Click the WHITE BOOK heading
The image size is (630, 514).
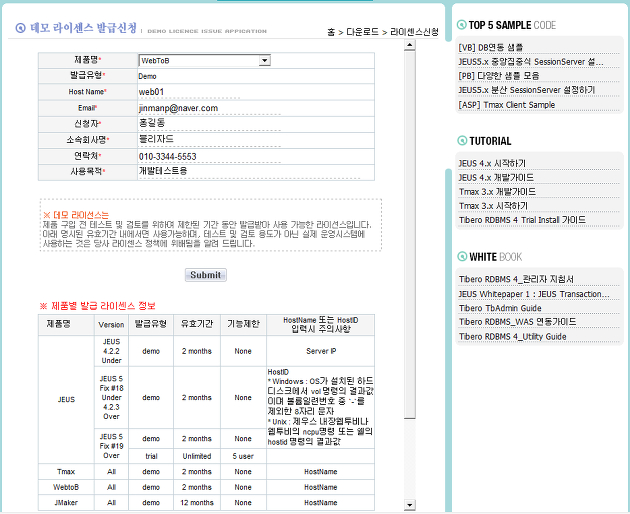coord(496,257)
